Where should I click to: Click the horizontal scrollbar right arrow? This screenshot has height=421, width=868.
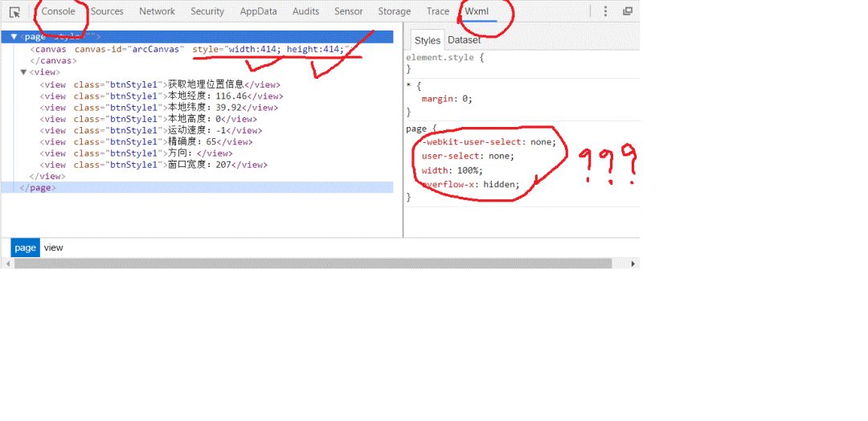633,264
